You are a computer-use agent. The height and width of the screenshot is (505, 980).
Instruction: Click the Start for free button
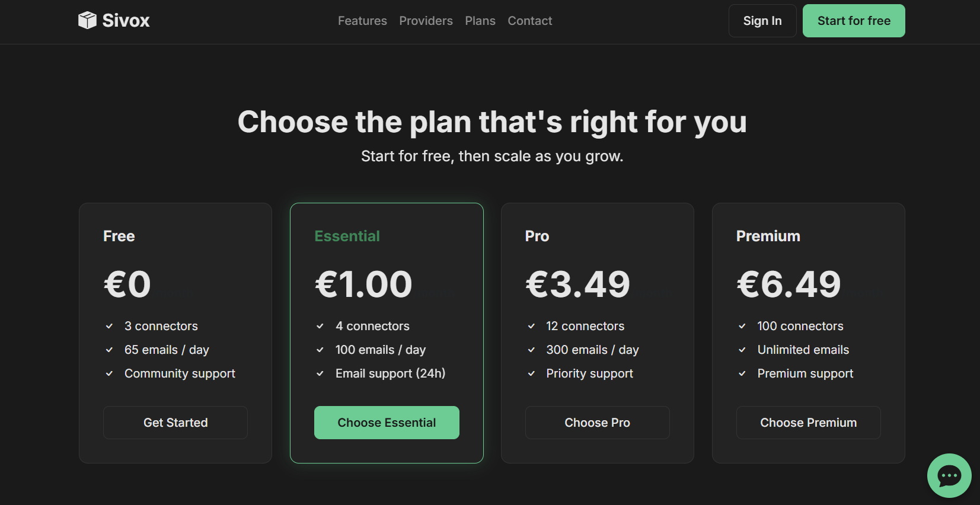pyautogui.click(x=853, y=21)
